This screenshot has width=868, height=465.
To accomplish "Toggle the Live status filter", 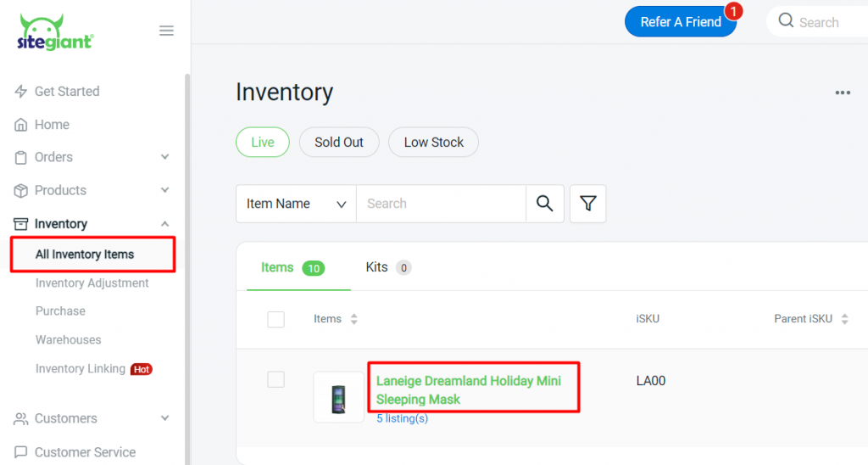I will (x=262, y=143).
